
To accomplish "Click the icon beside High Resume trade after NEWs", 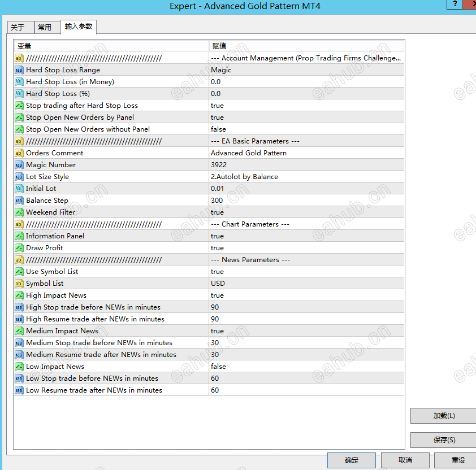I will click(x=19, y=319).
